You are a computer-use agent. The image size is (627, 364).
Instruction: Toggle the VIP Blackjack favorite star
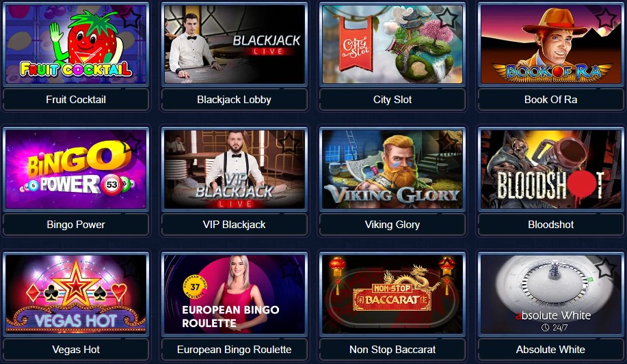(x=289, y=143)
